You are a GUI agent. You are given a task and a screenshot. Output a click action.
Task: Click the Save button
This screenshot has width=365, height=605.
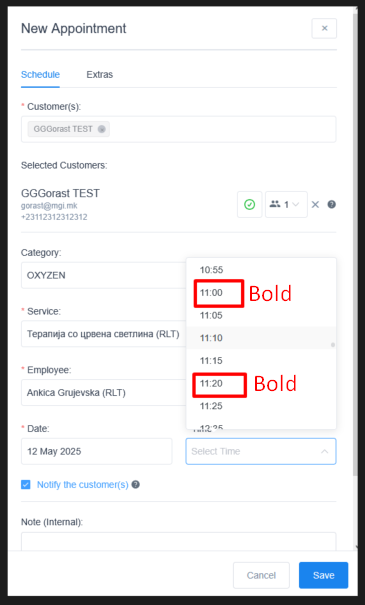click(323, 575)
